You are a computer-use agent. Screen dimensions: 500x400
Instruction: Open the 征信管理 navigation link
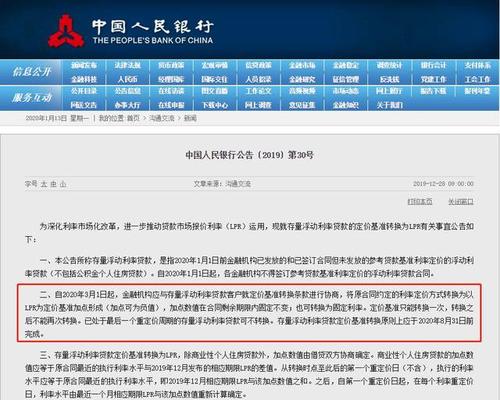tap(346, 79)
